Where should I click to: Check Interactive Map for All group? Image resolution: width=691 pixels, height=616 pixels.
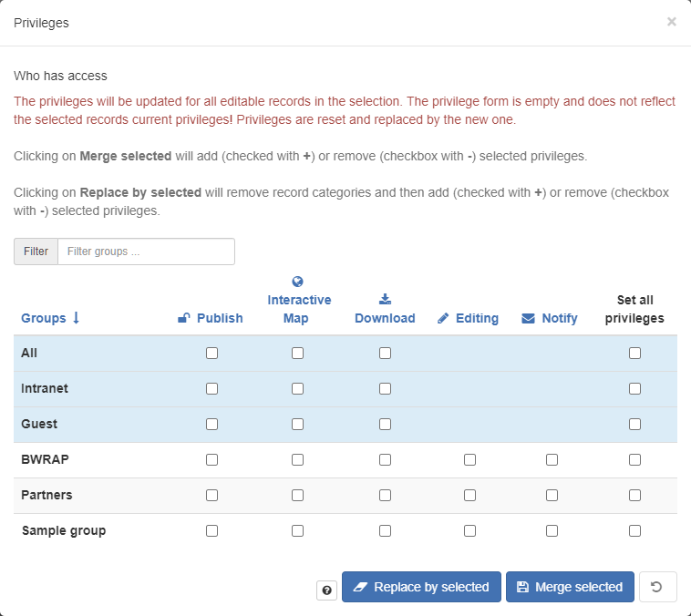297,353
